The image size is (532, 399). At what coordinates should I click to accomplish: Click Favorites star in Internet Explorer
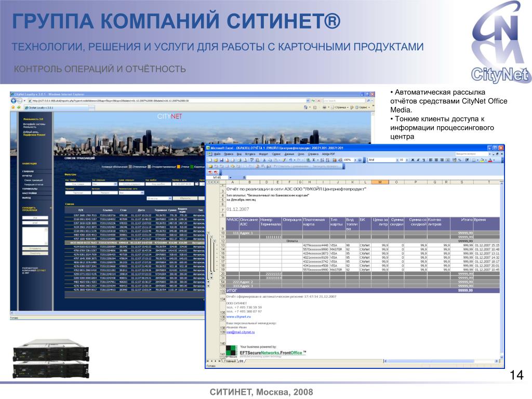tap(13, 108)
